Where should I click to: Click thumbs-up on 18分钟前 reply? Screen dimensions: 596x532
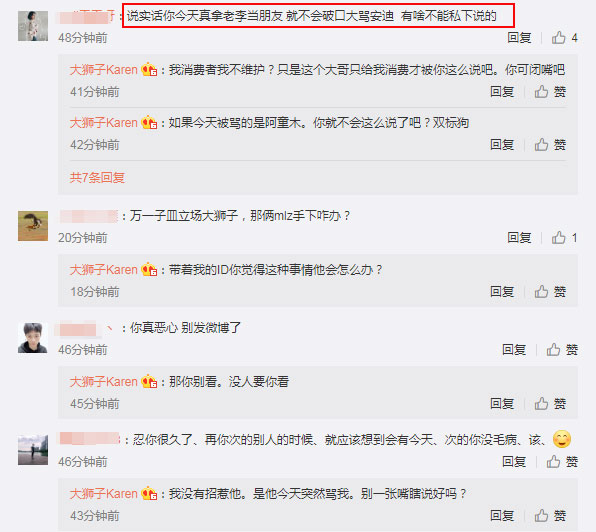point(541,291)
